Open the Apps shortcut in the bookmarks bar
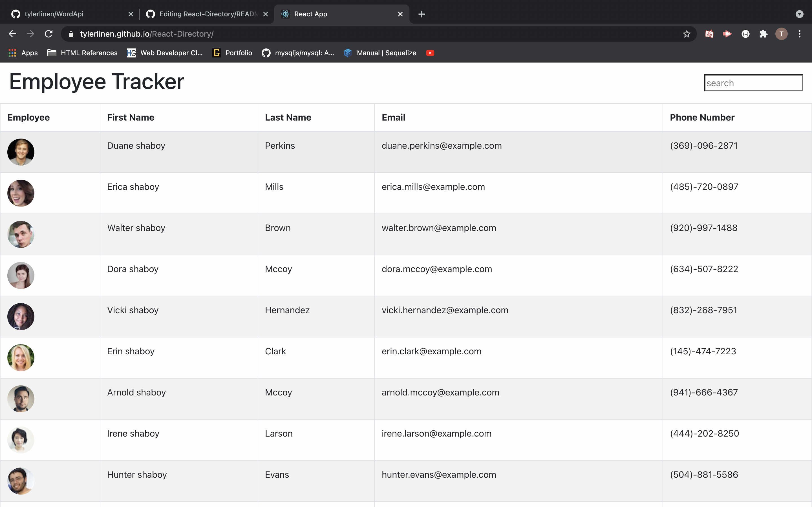Image resolution: width=812 pixels, height=507 pixels. pos(22,53)
